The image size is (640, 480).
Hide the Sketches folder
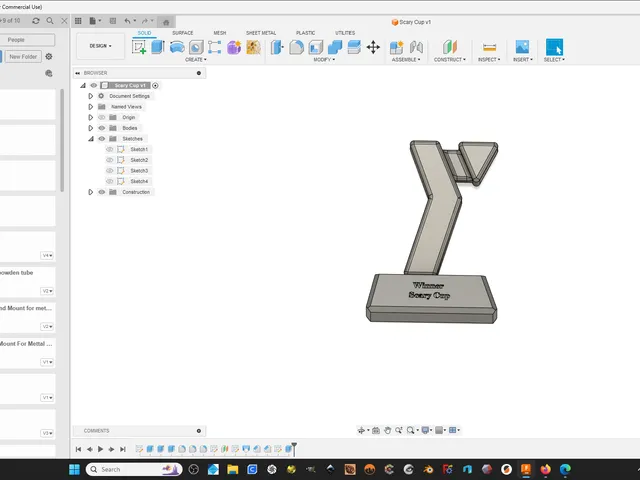click(102, 139)
